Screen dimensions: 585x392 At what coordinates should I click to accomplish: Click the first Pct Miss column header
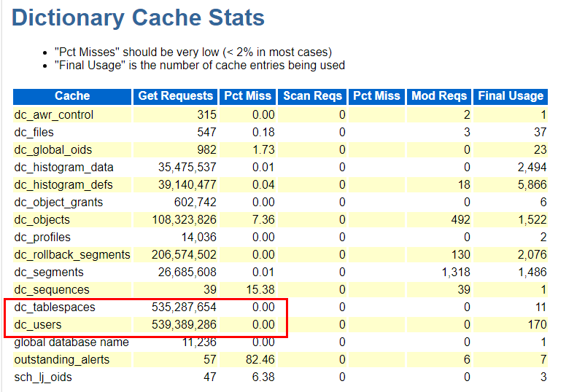pos(248,96)
